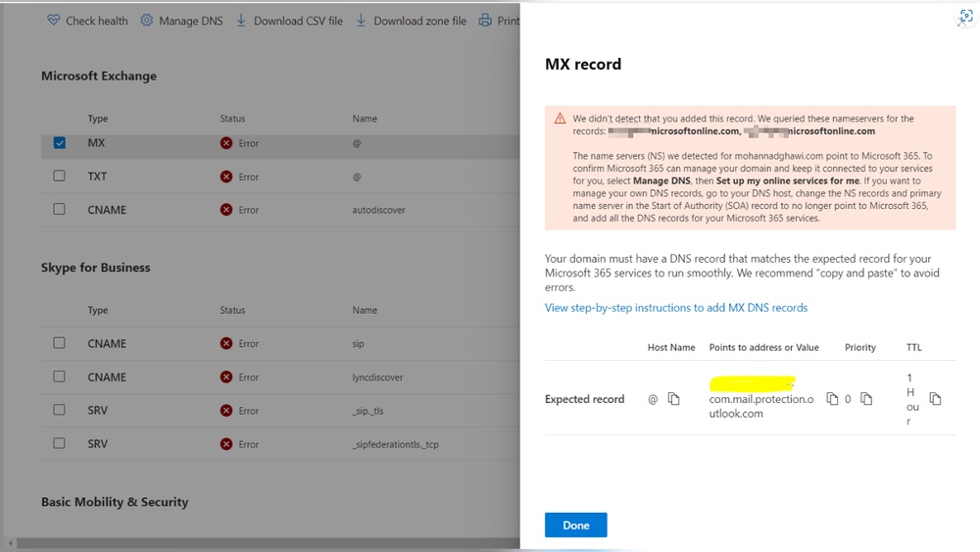Viewport: 980px width, 552px height.
Task: Check the TXT record checkbox
Action: 60,176
